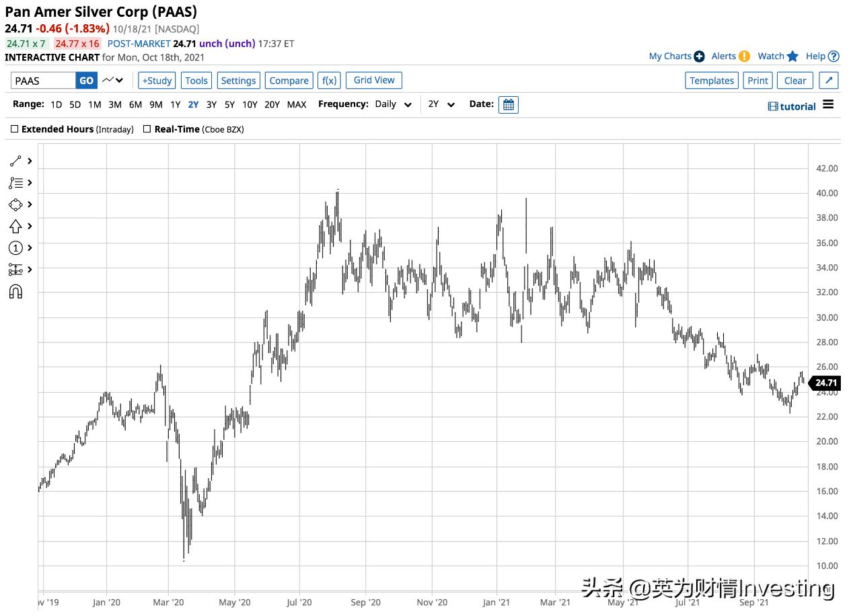Click the Compare button
The width and height of the screenshot is (853, 616).
[289, 81]
